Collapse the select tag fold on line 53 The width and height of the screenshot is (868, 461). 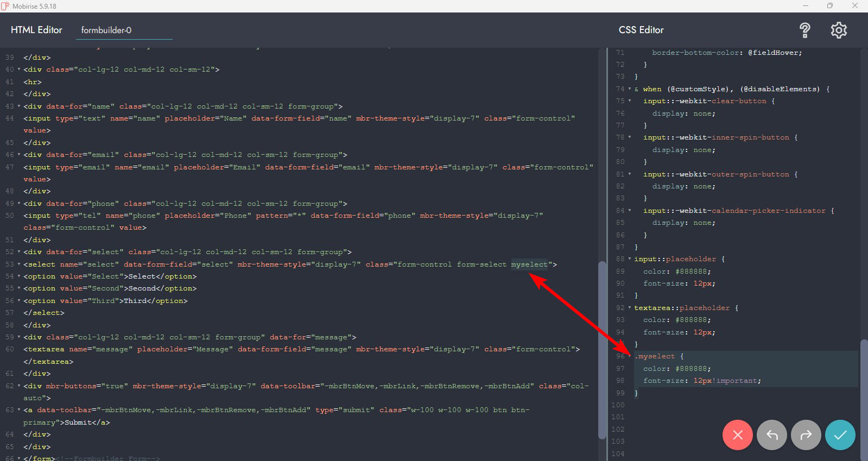coord(19,264)
